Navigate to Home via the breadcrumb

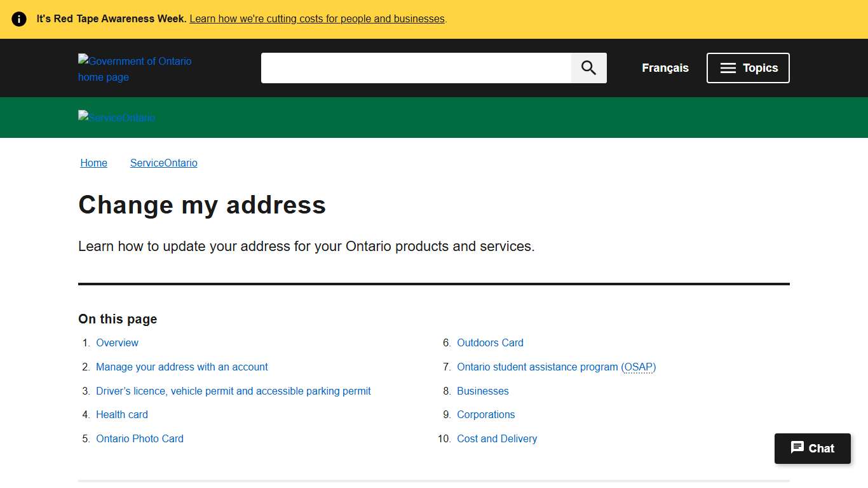click(93, 163)
